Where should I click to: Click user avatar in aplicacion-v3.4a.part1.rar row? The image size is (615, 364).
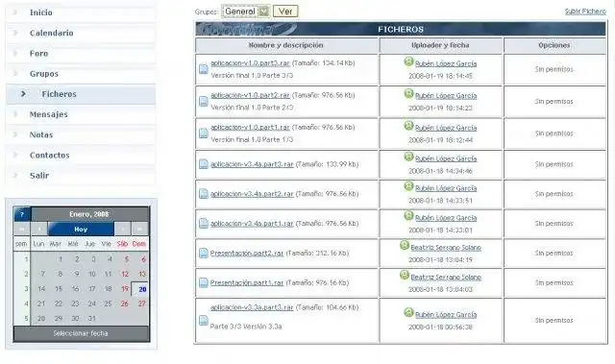pyautogui.click(x=408, y=216)
